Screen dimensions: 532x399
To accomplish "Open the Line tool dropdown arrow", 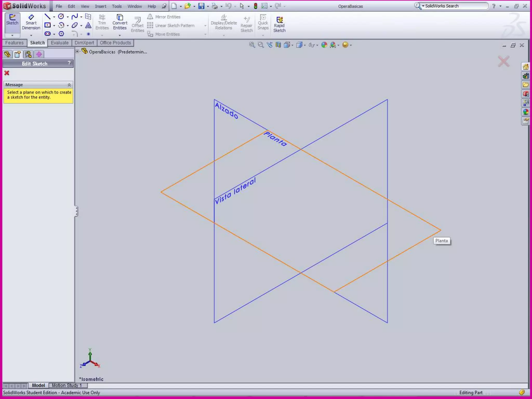I will click(54, 17).
